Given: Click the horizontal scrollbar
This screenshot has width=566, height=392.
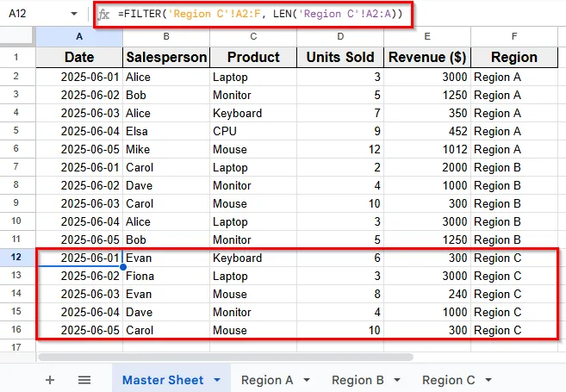Looking at the screenshot, I should click(225, 357).
